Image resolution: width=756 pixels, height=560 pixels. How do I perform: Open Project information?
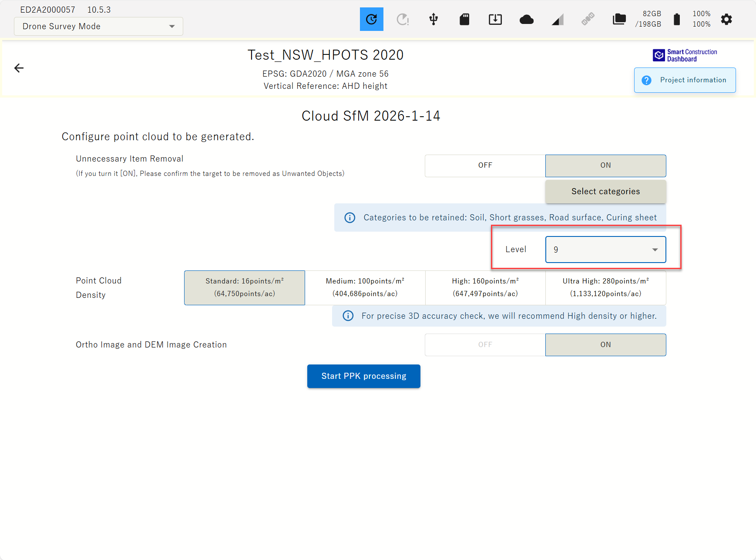685,80
